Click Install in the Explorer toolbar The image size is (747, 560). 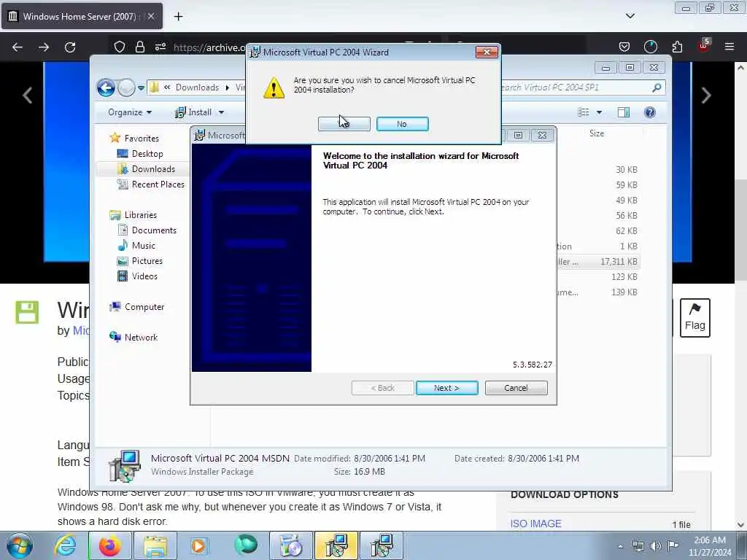pos(193,112)
